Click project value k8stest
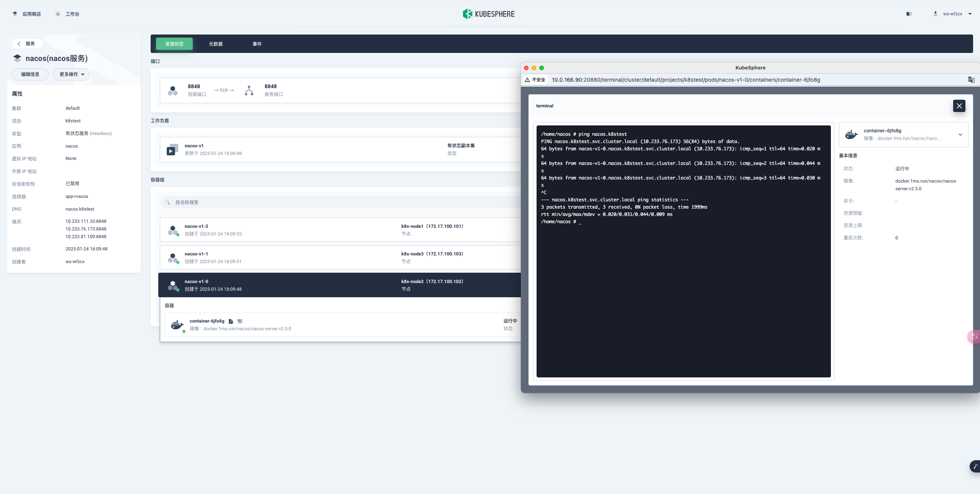 (73, 121)
